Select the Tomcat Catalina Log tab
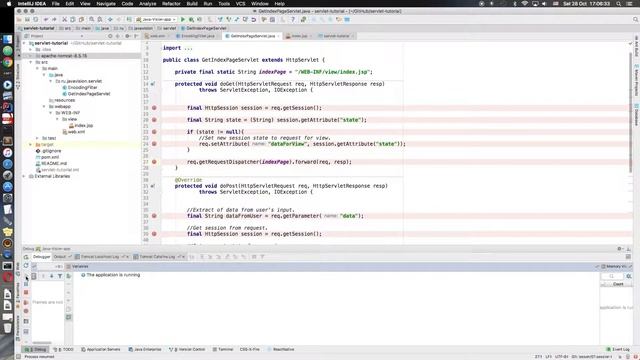Image resolution: width=640 pixels, height=360 pixels. pos(160,257)
